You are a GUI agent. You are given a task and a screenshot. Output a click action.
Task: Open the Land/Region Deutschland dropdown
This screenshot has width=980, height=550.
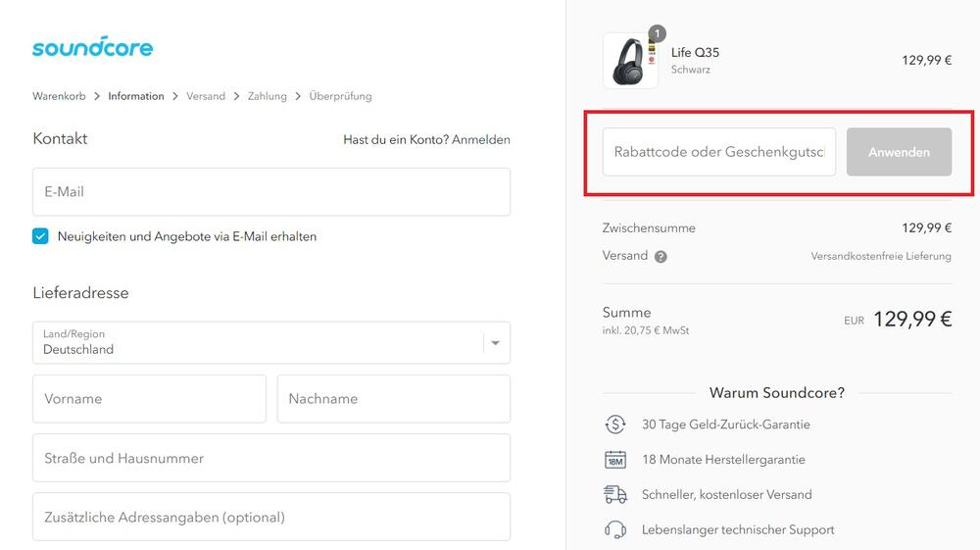271,342
